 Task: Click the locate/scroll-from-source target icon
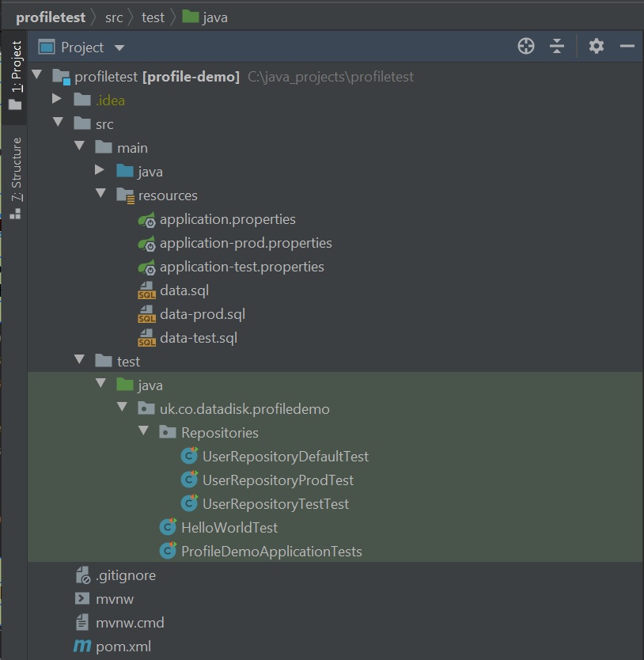tap(526, 47)
